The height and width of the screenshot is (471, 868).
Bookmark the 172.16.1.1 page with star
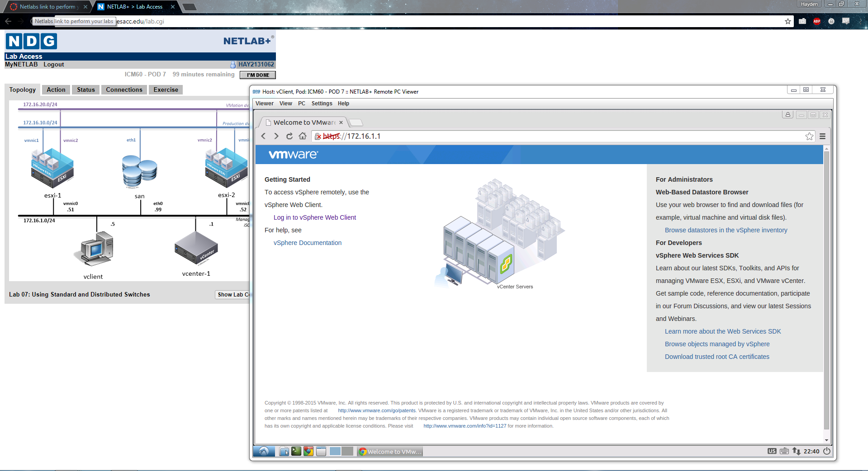point(809,136)
